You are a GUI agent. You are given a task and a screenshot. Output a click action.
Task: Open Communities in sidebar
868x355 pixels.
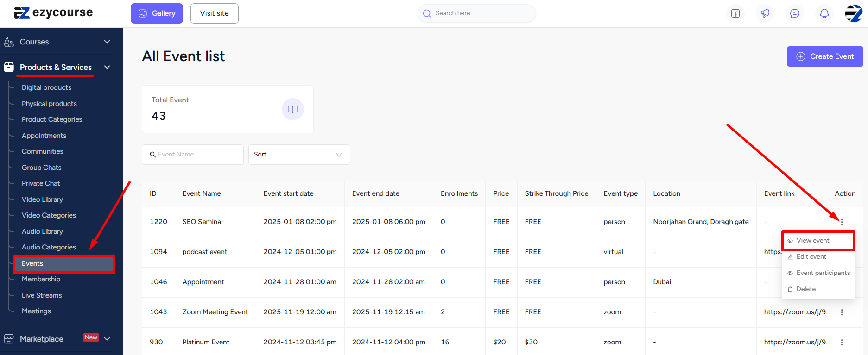coord(43,151)
